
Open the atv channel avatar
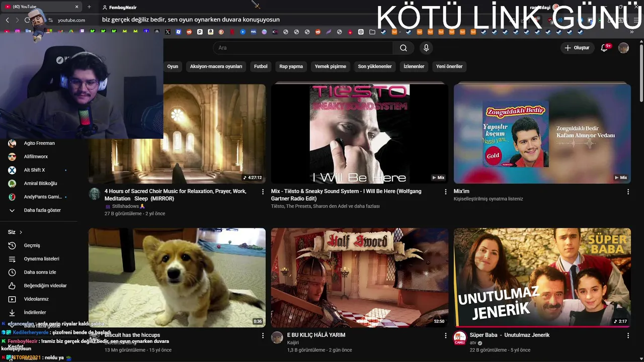[460, 338]
